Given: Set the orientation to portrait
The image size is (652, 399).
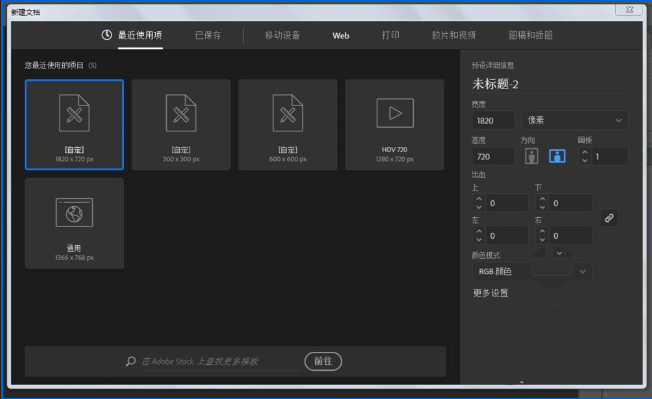Looking at the screenshot, I should coord(531,156).
